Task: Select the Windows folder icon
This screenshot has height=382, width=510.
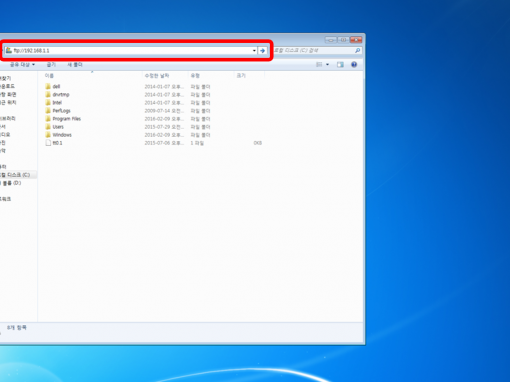Action: (x=48, y=135)
